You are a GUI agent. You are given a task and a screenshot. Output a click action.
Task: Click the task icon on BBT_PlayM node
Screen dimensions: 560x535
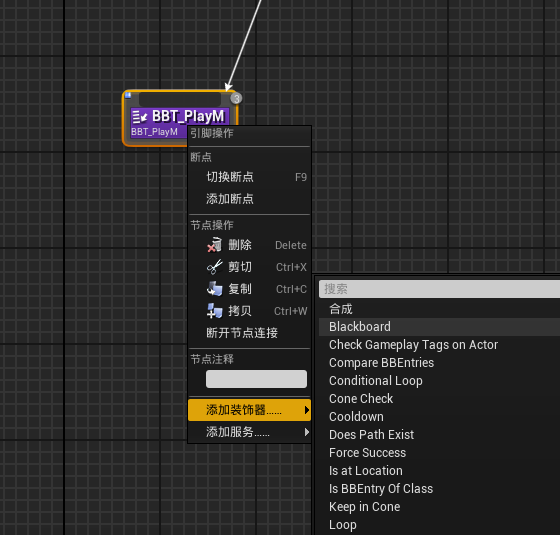pyautogui.click(x=139, y=116)
